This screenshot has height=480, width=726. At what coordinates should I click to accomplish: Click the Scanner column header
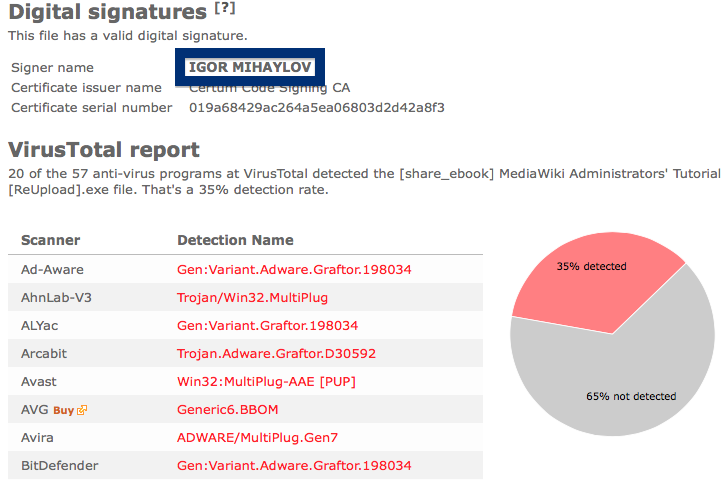pos(50,240)
